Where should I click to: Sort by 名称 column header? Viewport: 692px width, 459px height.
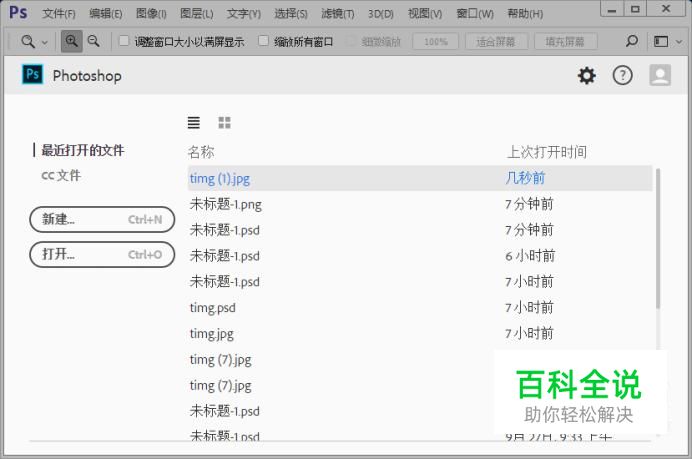point(201,152)
